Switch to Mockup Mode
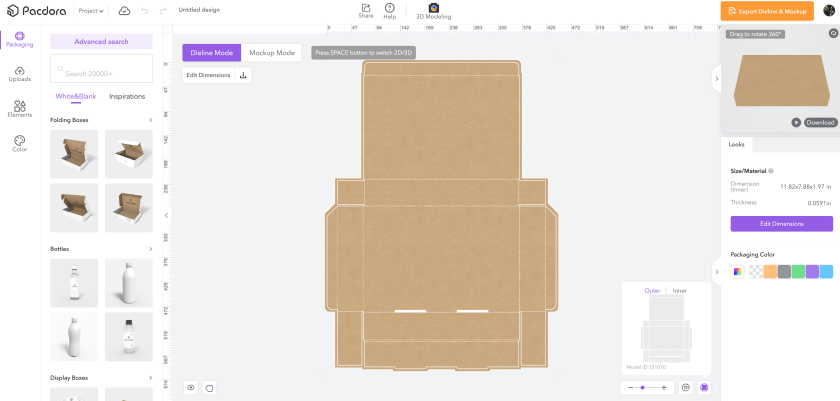Viewport: 840px width, 401px height. tap(271, 52)
